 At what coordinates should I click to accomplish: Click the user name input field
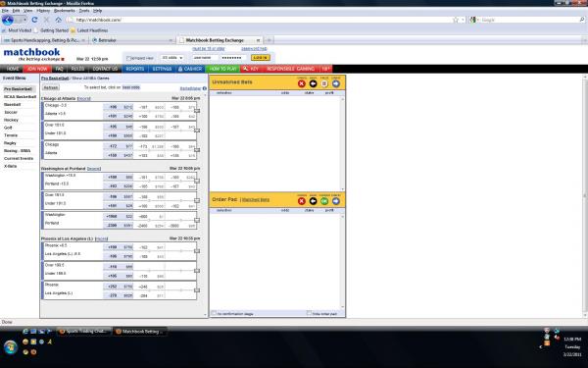pyautogui.click(x=205, y=58)
